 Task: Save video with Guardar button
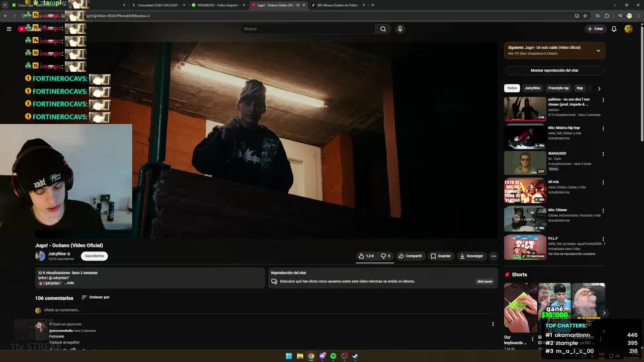pos(441,256)
